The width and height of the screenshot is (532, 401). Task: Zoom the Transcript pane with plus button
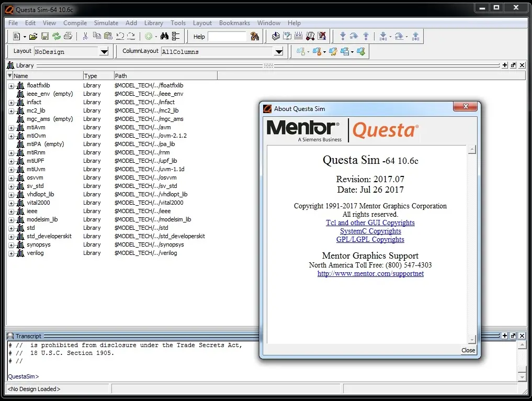(x=505, y=336)
